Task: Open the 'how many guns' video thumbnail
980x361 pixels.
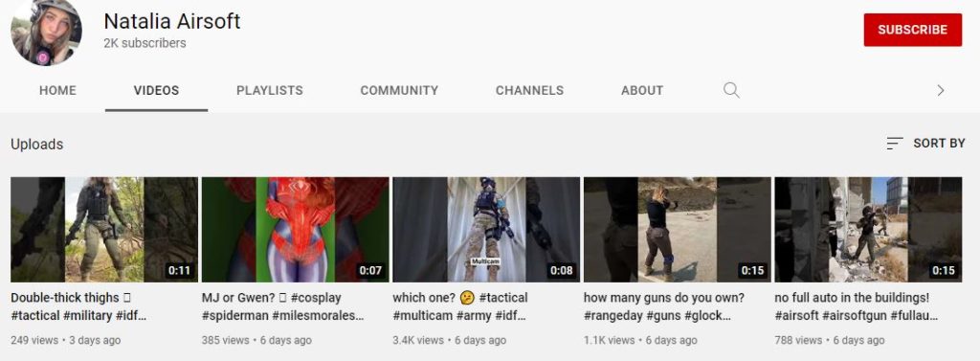Action: pos(677,230)
